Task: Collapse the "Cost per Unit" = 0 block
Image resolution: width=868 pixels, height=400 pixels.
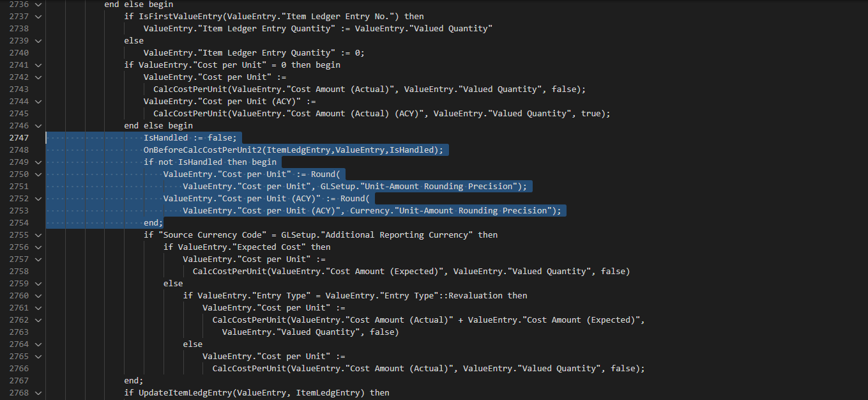Action: click(x=38, y=65)
